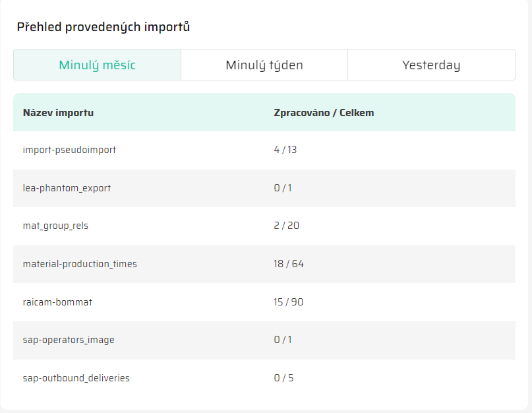
Task: Click the 0 / 1 value for lea-phantom_export
Action: tap(283, 188)
